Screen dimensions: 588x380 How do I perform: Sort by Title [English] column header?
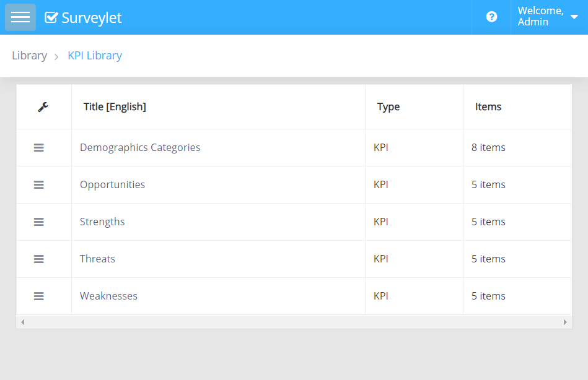[x=115, y=107]
